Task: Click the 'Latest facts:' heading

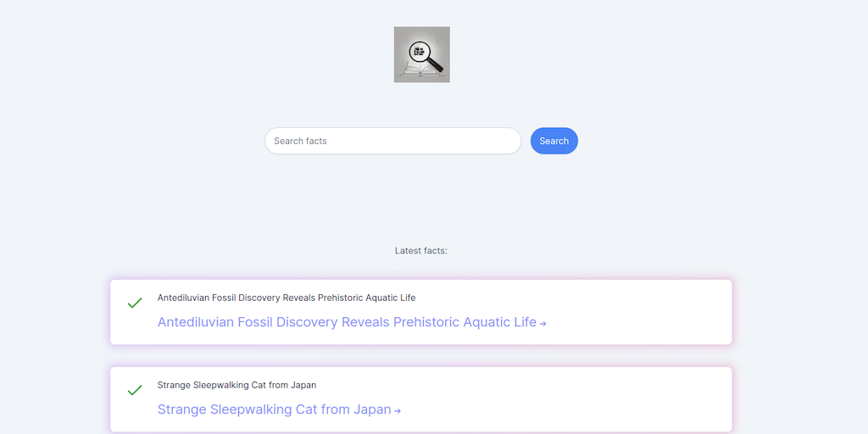Action: coord(421,251)
